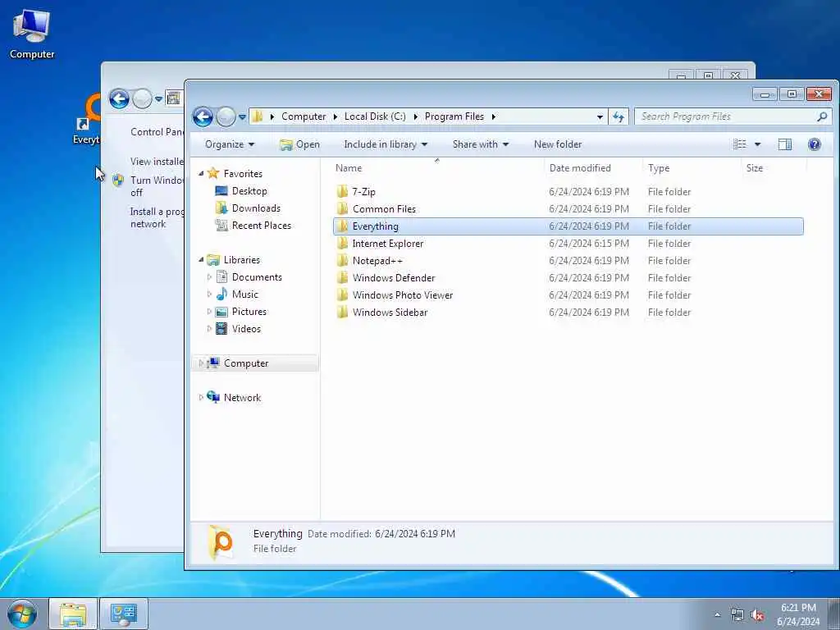Click the Open toolbar button
The image size is (840, 630).
pos(300,144)
